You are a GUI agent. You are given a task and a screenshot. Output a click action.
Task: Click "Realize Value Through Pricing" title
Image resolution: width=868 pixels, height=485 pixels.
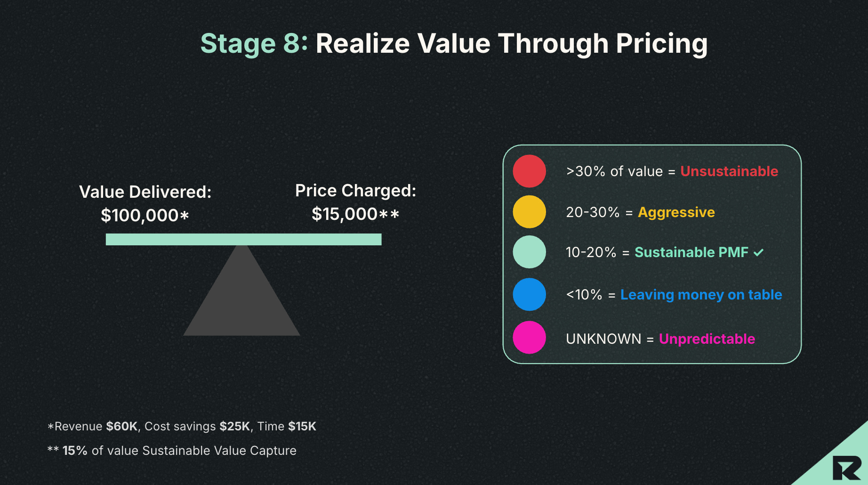tap(512, 43)
